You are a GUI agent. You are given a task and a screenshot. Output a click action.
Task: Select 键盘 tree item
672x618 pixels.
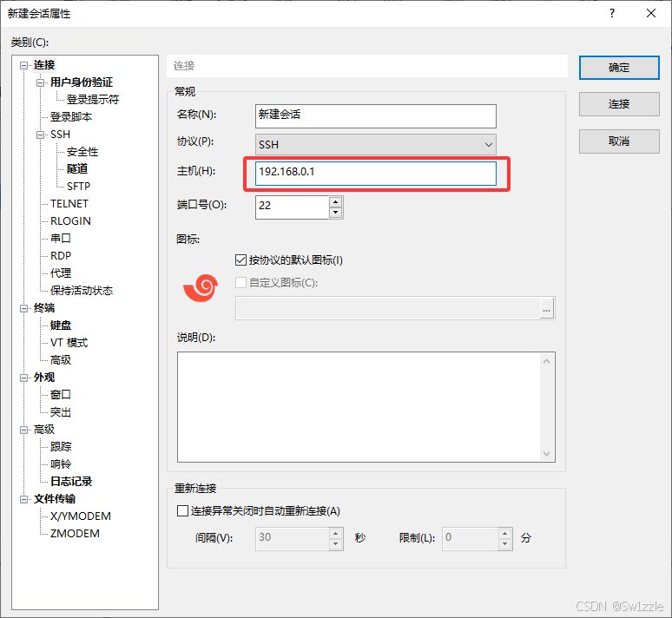point(61,325)
